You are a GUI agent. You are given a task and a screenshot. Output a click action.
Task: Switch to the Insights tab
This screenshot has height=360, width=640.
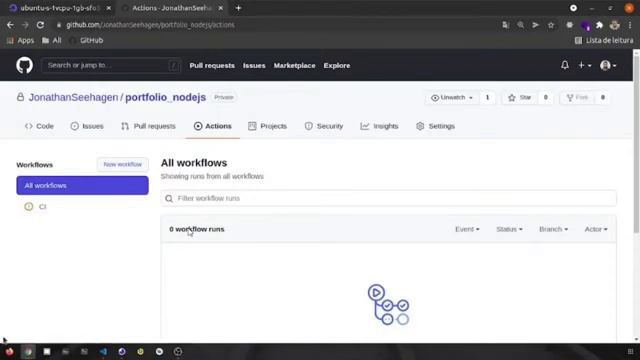[379, 126]
